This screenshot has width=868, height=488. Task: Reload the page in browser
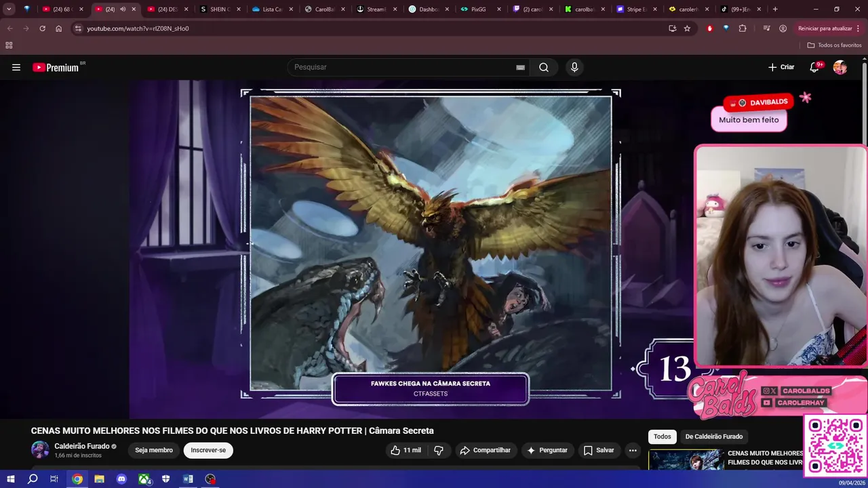[42, 28]
